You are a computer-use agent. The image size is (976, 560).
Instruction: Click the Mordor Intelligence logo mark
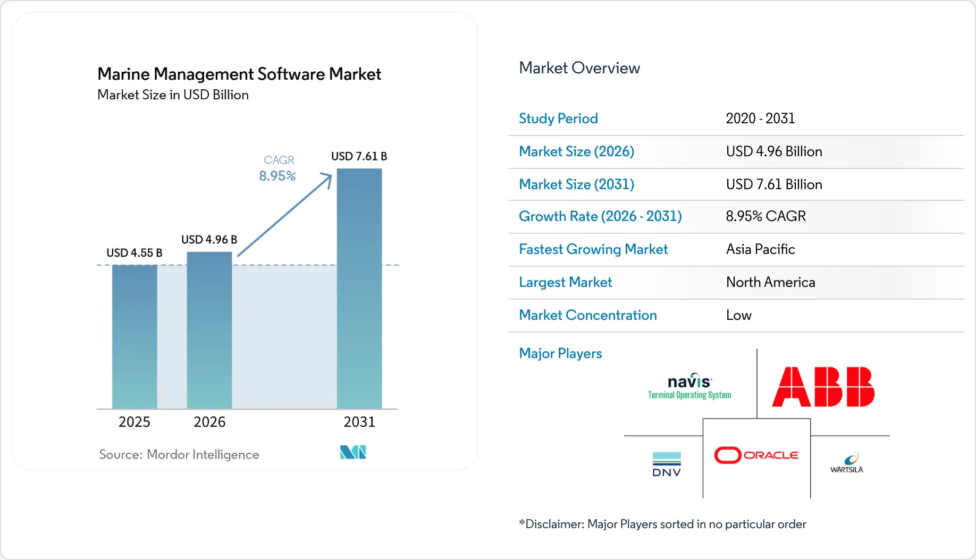coord(353,452)
